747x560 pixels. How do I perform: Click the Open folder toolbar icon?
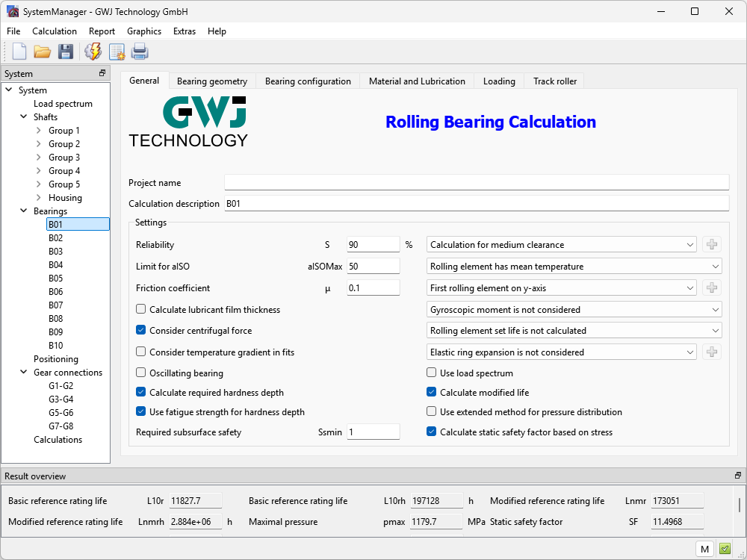(42, 52)
